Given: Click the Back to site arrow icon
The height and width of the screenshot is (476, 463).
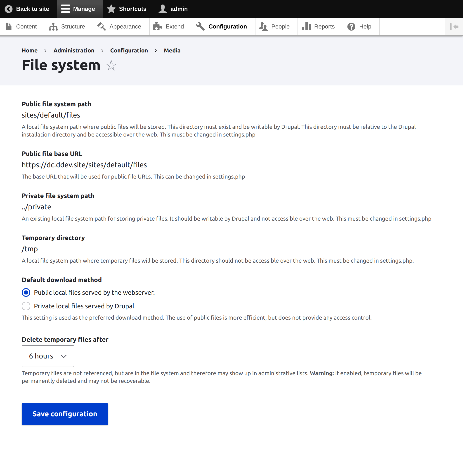Looking at the screenshot, I should click(x=9, y=9).
